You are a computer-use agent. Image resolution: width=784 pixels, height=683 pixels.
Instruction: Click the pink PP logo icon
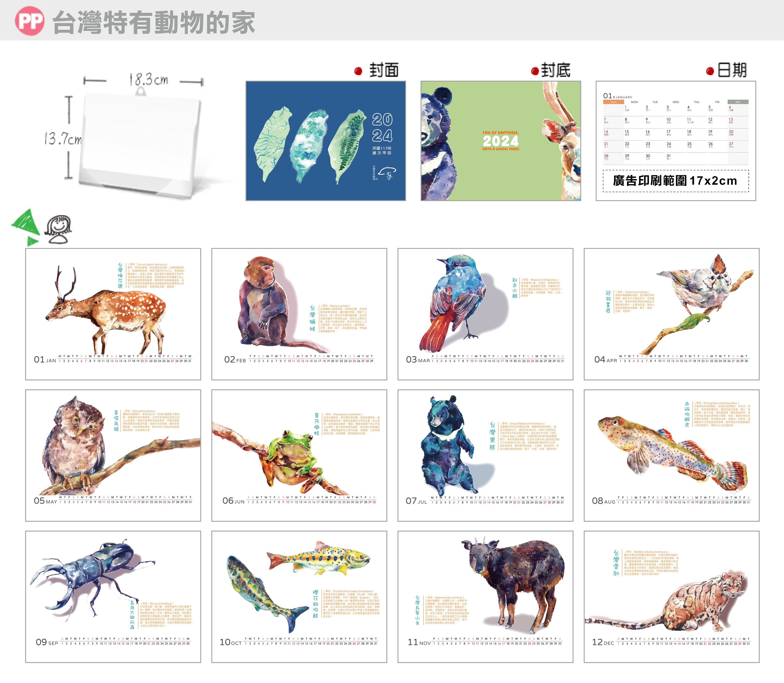(29, 21)
